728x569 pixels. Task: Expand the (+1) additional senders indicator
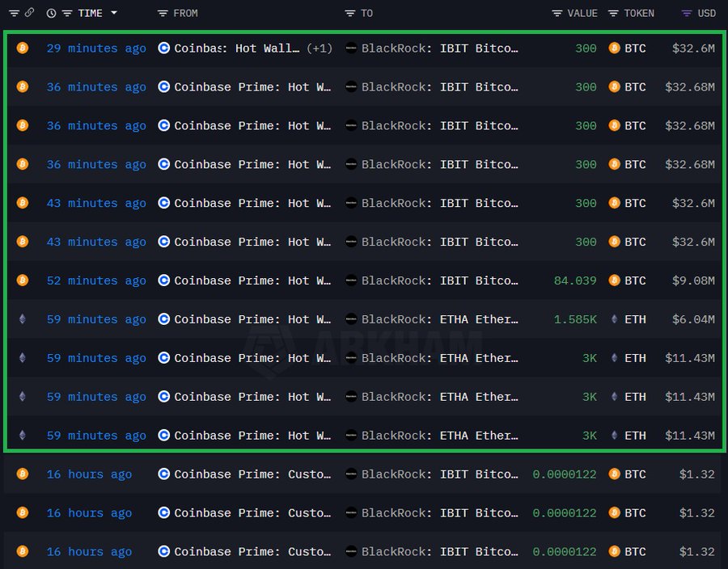(x=320, y=48)
